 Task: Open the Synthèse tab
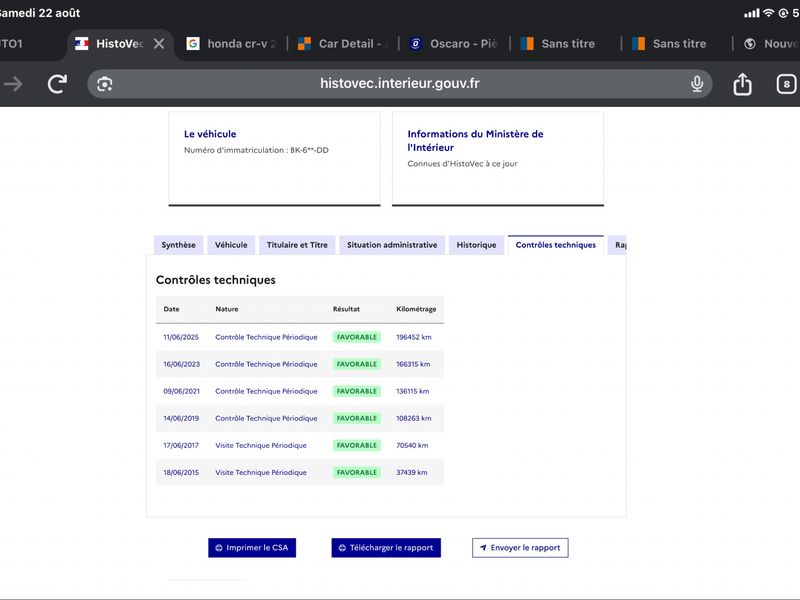point(179,245)
